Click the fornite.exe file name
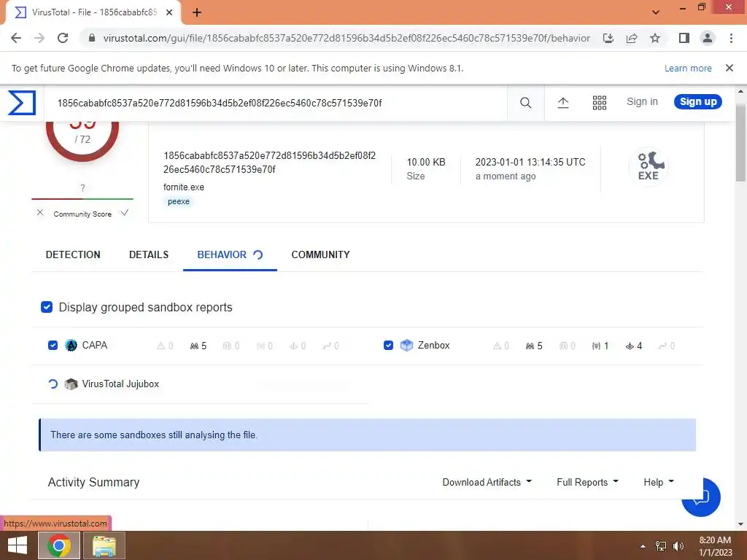This screenshot has height=560, width=747. coord(183,187)
